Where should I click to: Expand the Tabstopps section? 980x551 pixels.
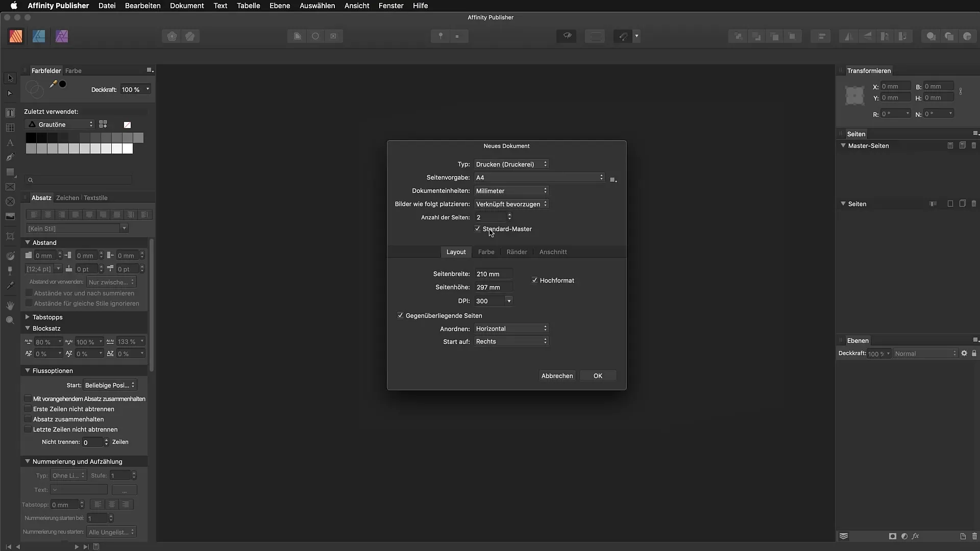click(x=28, y=317)
